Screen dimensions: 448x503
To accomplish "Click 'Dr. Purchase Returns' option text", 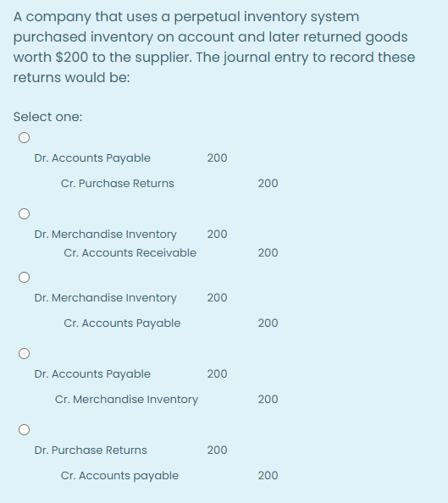I will [x=91, y=450].
